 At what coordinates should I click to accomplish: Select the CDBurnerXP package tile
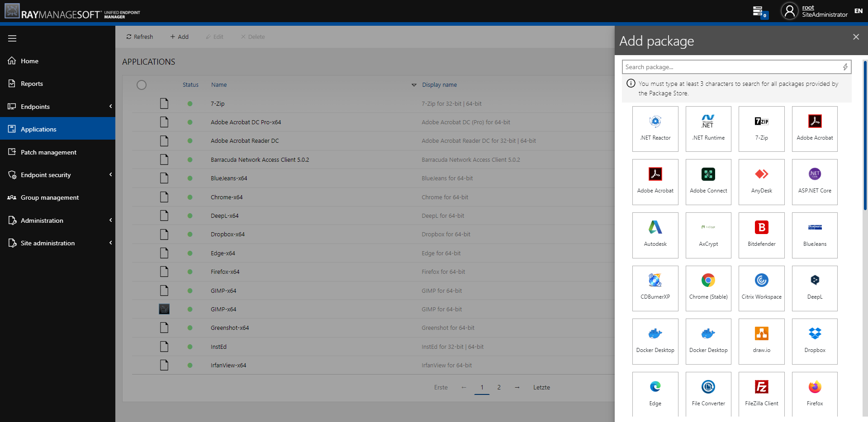[x=655, y=288]
